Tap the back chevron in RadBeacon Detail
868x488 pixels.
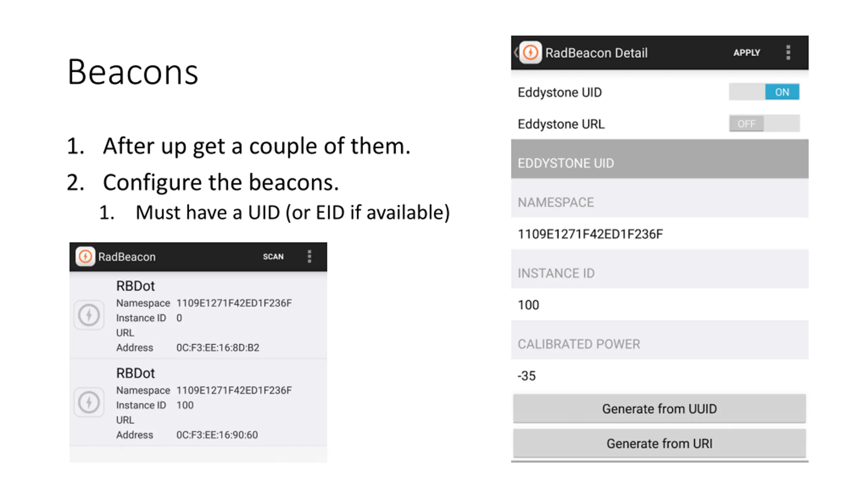516,53
